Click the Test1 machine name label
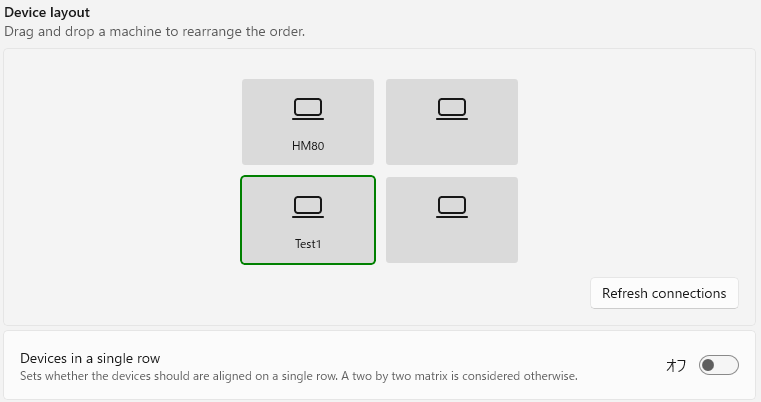This screenshot has width=761, height=402. pyautogui.click(x=308, y=244)
